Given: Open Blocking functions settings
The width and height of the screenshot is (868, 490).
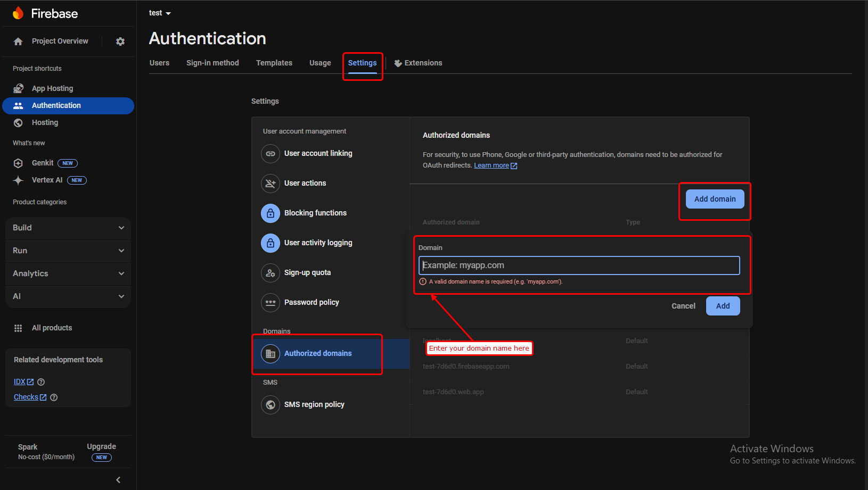Looking at the screenshot, I should click(x=315, y=213).
